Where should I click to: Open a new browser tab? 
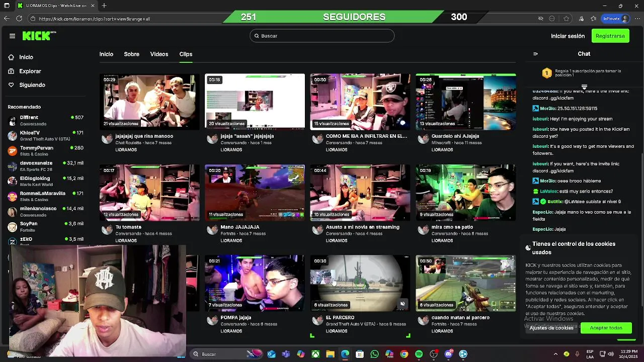click(104, 6)
